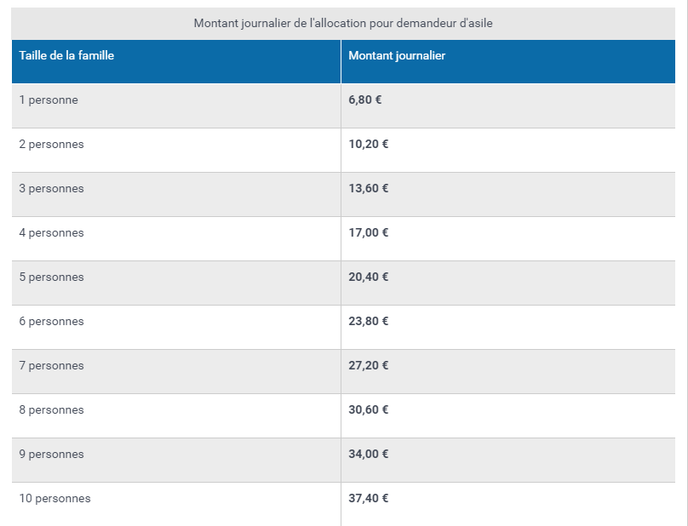Select the '7 personnes' row label

pyautogui.click(x=51, y=366)
